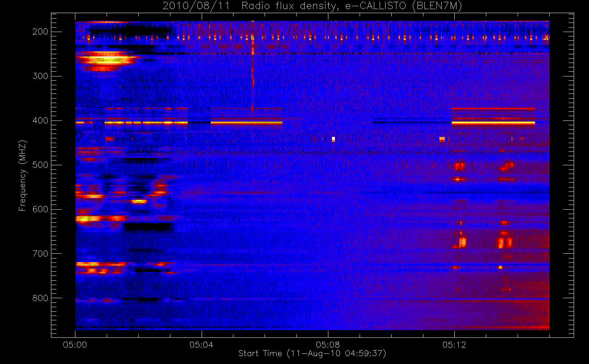
Task: Click the 'Frequency (MHZ)' axis label
Action: coord(23,175)
